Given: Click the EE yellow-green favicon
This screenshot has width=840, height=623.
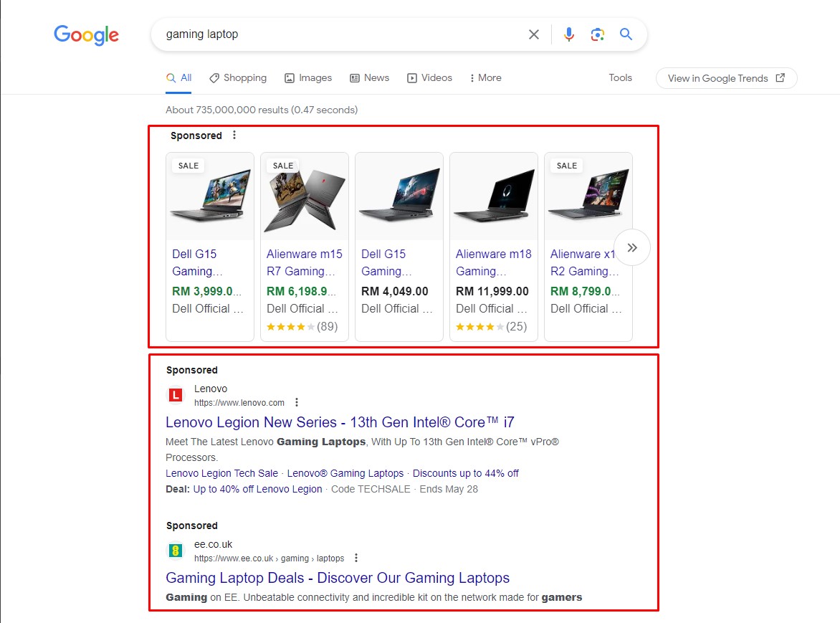Looking at the screenshot, I should 175,551.
